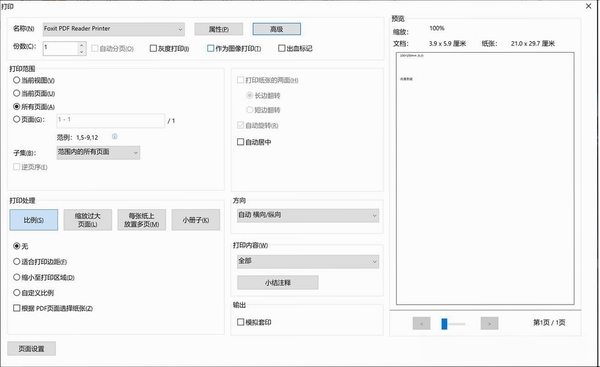Click the 第1页 / 1页 page indicator

point(549,323)
